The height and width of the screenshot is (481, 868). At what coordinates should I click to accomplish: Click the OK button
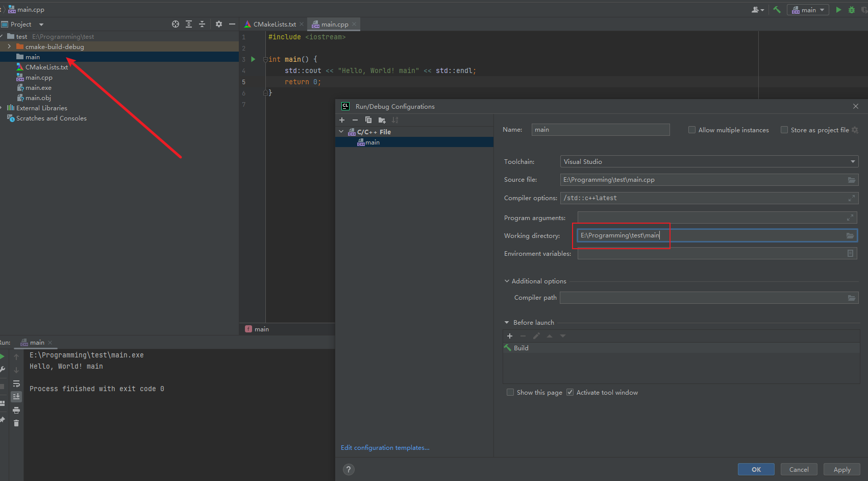756,469
